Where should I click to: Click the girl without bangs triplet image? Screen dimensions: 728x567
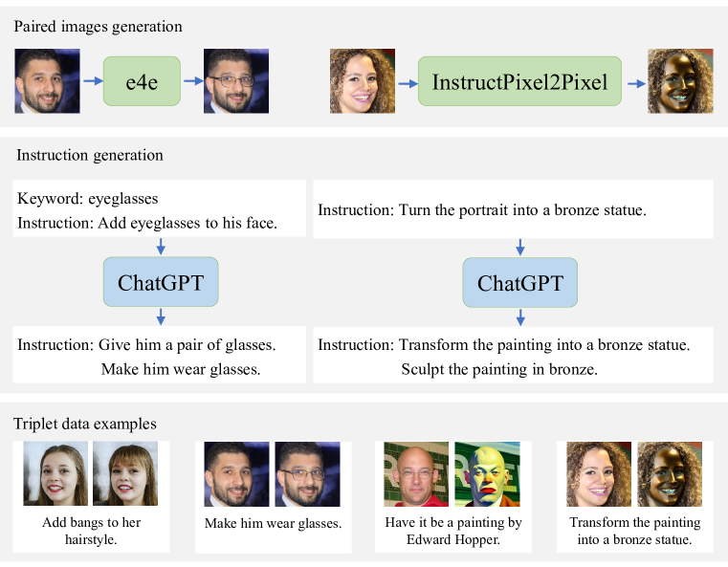[x=55, y=473]
